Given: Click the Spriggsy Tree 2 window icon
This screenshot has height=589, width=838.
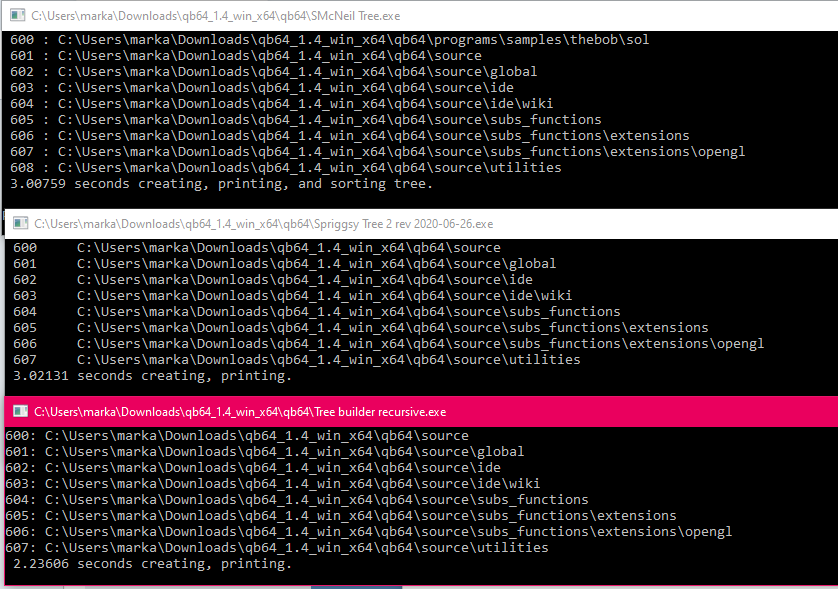Looking at the screenshot, I should [x=20, y=223].
